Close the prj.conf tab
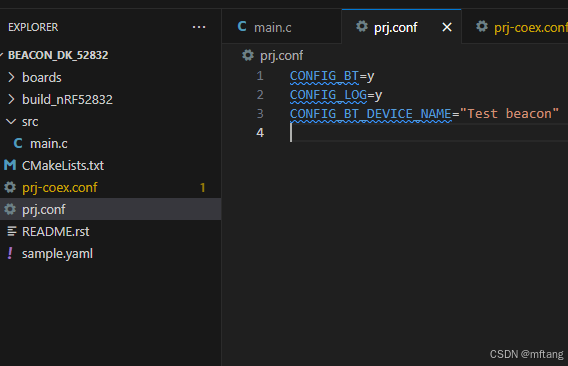The height and width of the screenshot is (366, 568). pos(447,27)
